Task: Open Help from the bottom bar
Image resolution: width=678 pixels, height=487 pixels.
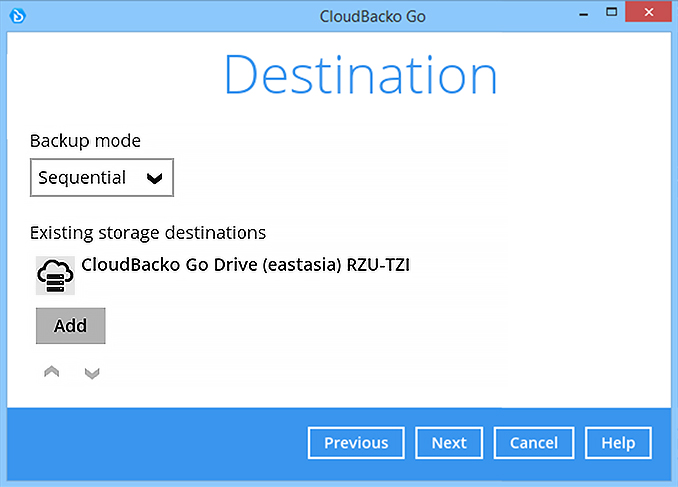Action: pyautogui.click(x=618, y=443)
